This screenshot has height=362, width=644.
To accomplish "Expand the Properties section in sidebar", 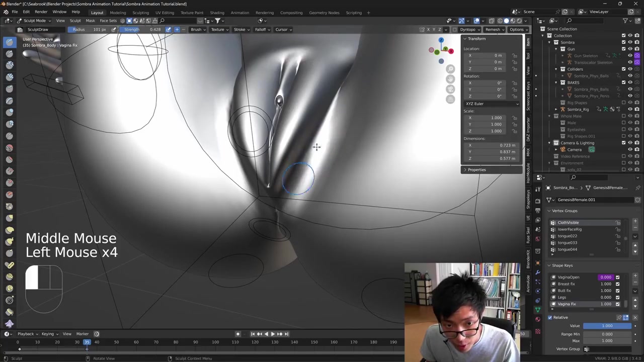I will click(x=476, y=169).
